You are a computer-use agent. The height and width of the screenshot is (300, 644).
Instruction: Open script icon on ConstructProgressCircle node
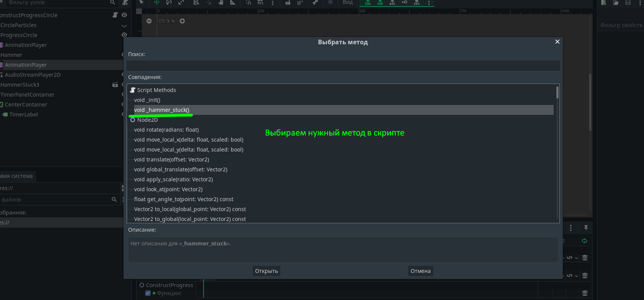[x=115, y=15]
